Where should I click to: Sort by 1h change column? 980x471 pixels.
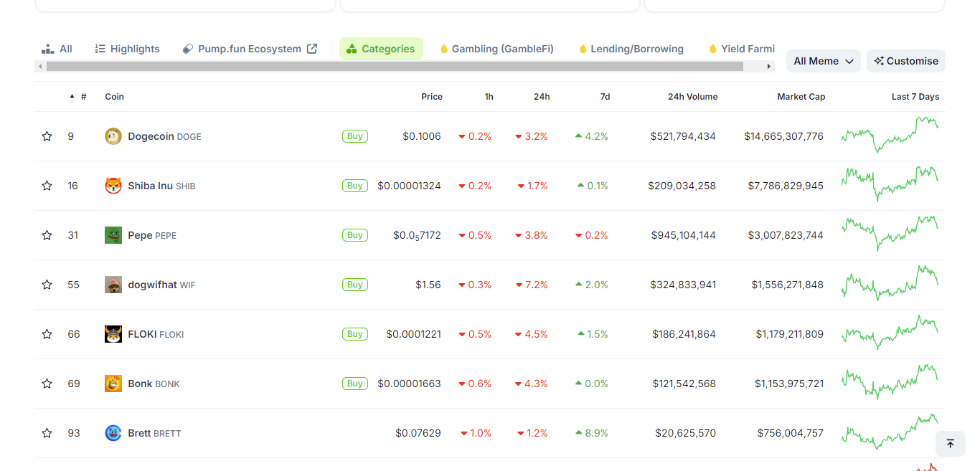pyautogui.click(x=489, y=96)
